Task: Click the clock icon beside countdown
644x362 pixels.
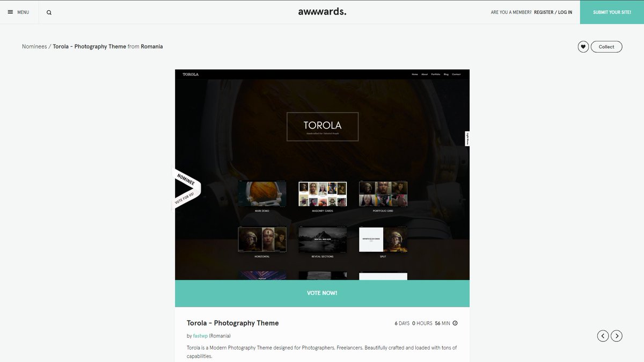Action: 455,323
